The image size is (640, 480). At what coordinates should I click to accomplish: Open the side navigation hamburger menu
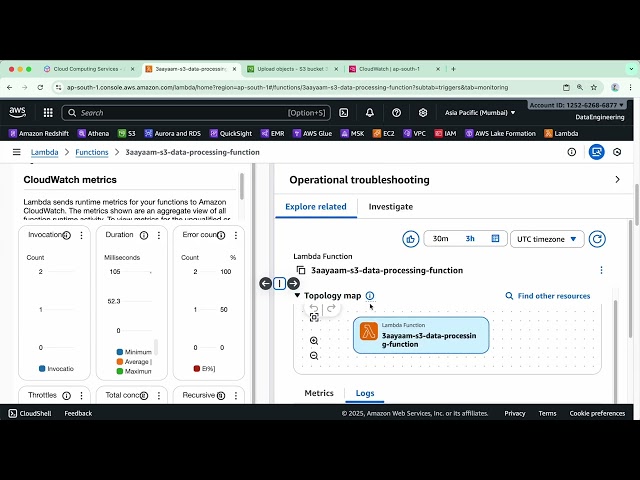(x=17, y=152)
